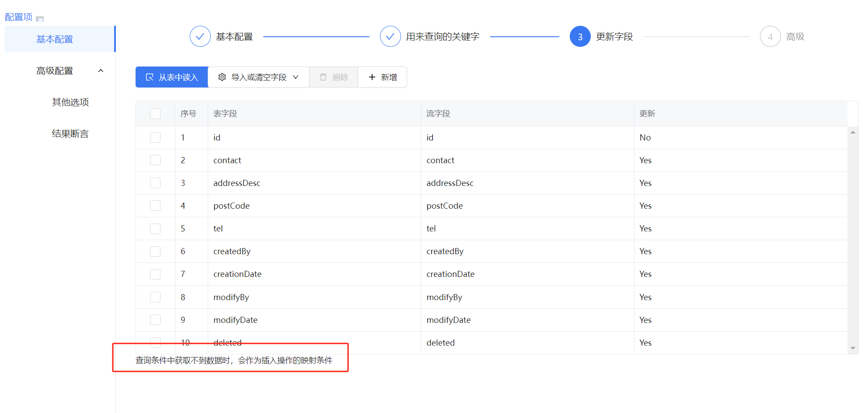Click the 配置项 link
This screenshot has height=413, width=868.
[18, 17]
